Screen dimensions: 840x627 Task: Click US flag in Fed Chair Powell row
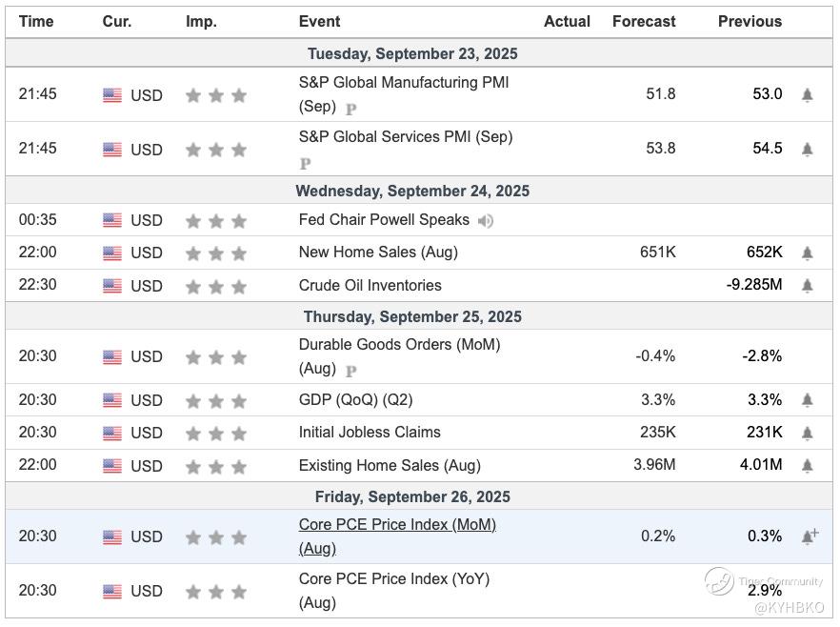point(112,220)
